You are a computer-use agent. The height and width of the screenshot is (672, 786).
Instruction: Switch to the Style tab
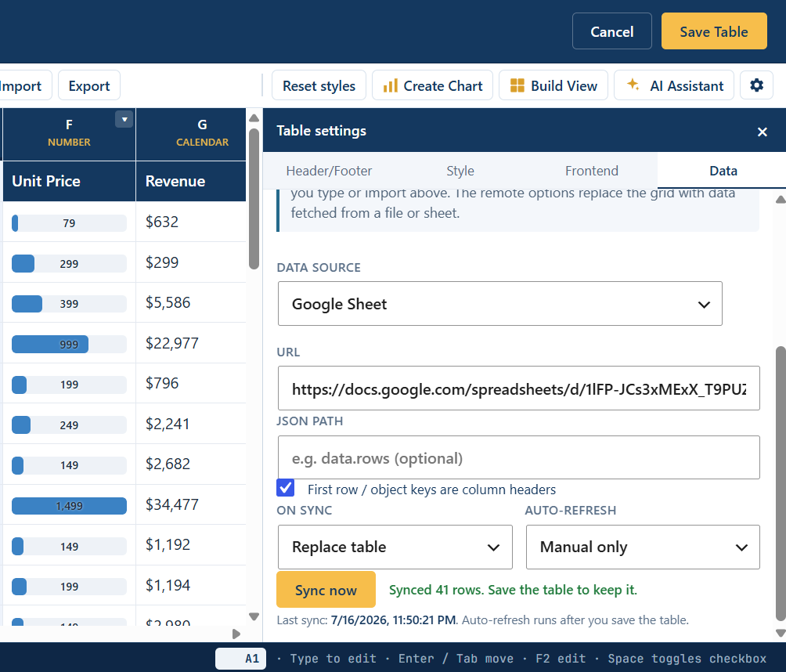coord(460,171)
